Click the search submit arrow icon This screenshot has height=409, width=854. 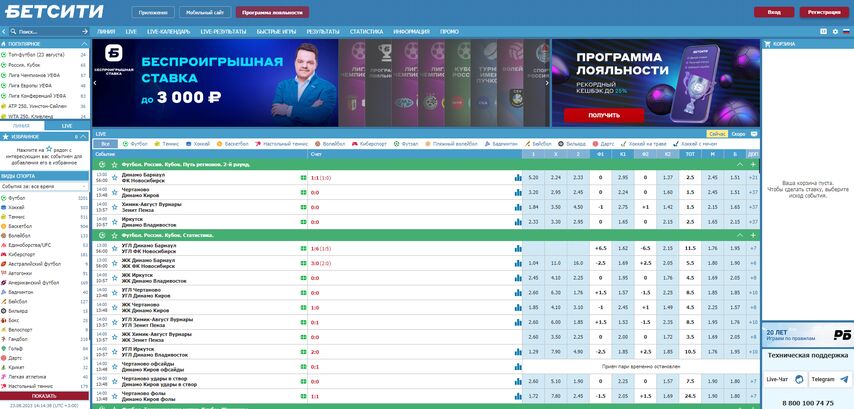coord(84,32)
